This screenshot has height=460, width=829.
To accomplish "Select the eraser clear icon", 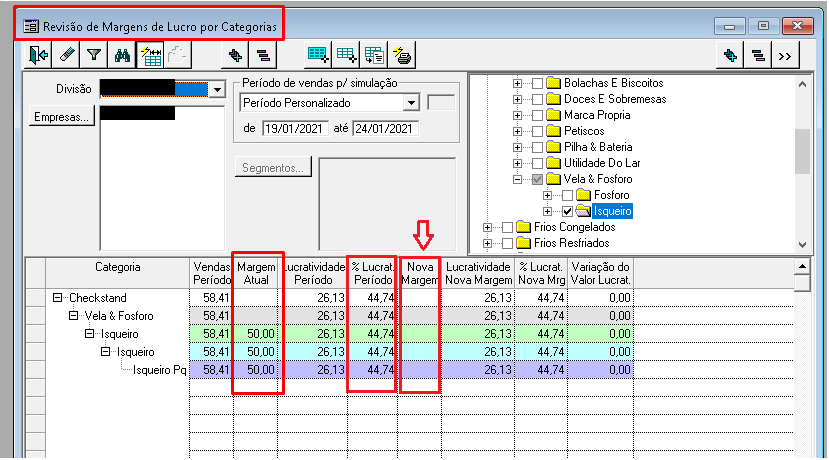I will point(66,55).
